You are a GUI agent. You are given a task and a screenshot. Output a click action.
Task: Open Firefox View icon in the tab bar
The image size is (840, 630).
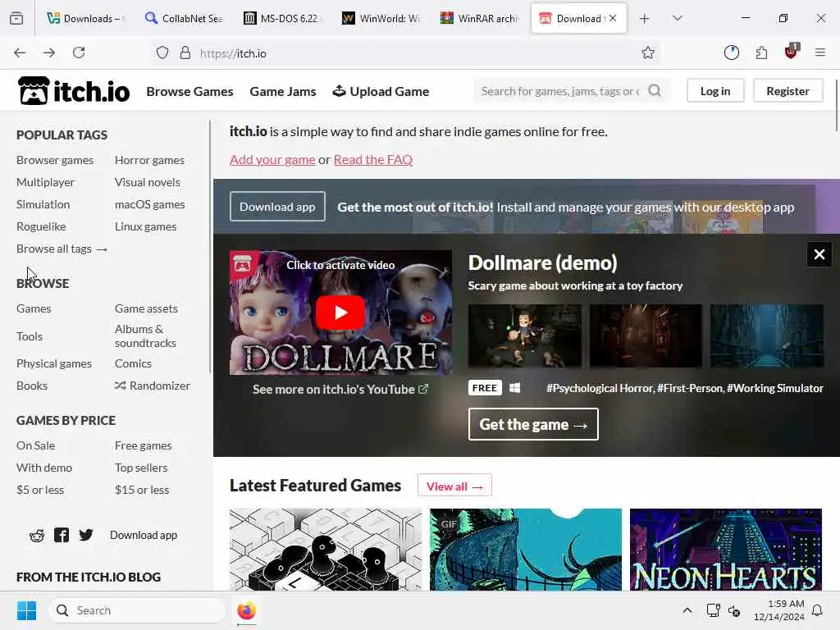(x=16, y=18)
